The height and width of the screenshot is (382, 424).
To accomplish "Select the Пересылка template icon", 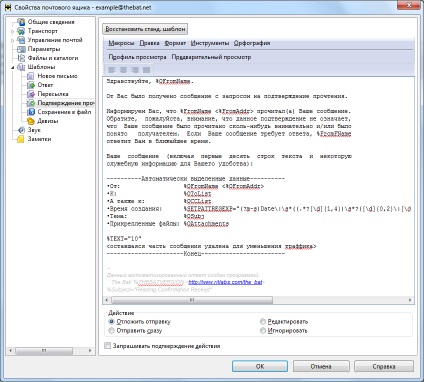I will click(x=31, y=94).
